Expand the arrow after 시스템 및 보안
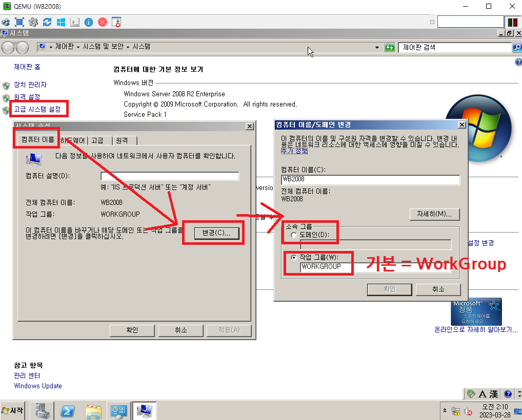 128,47
